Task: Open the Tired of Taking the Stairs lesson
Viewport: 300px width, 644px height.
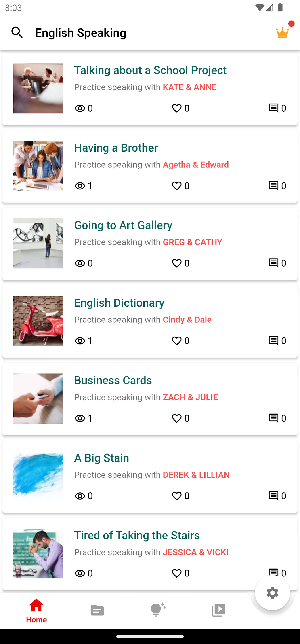Action: [137, 535]
